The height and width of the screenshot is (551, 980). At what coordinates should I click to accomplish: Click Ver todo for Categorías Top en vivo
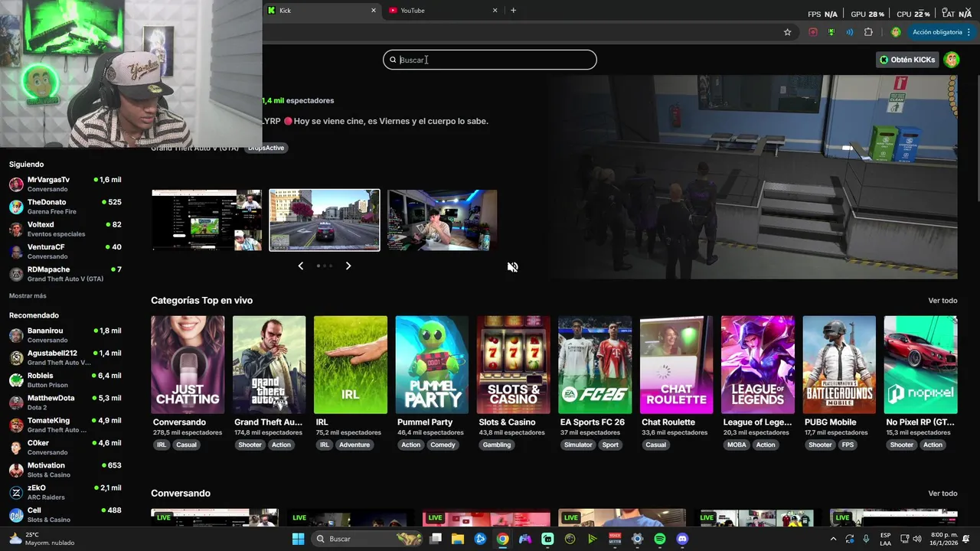942,301
